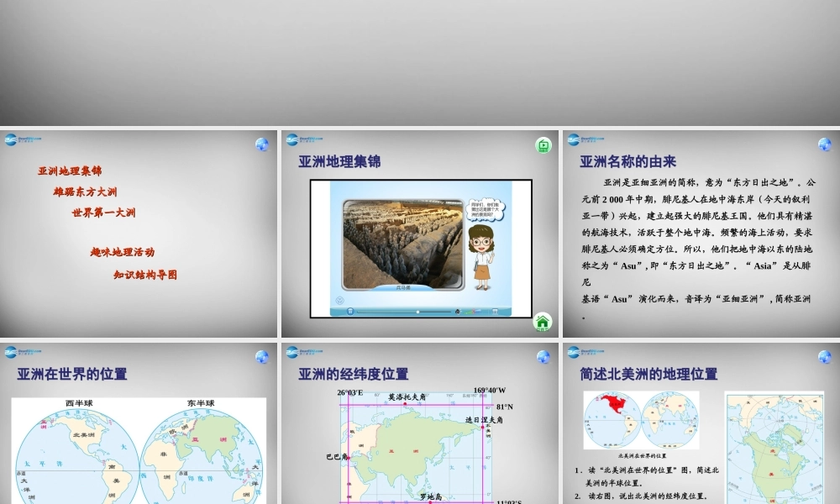Image resolution: width=840 pixels, height=504 pixels.
Task: Open the 知识结构导图 menu link
Action: pyautogui.click(x=145, y=275)
